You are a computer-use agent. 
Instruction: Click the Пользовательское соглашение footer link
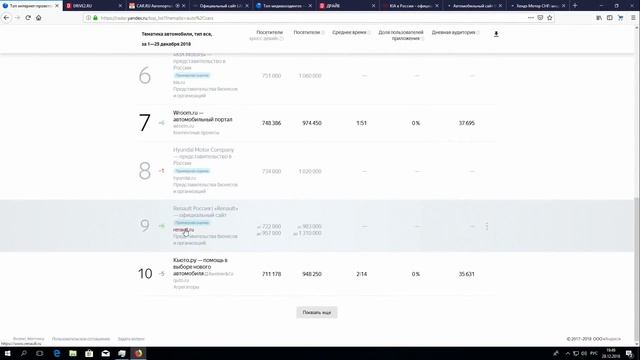click(x=81, y=339)
